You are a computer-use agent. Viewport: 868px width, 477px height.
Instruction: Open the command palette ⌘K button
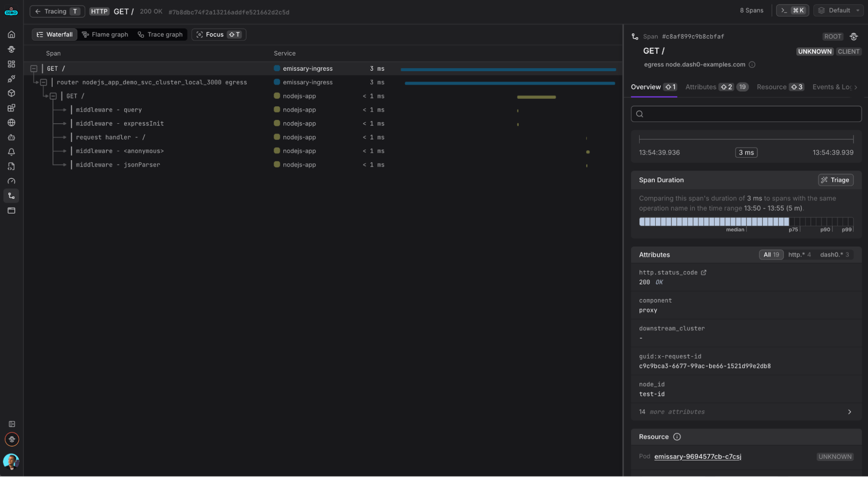point(792,10)
